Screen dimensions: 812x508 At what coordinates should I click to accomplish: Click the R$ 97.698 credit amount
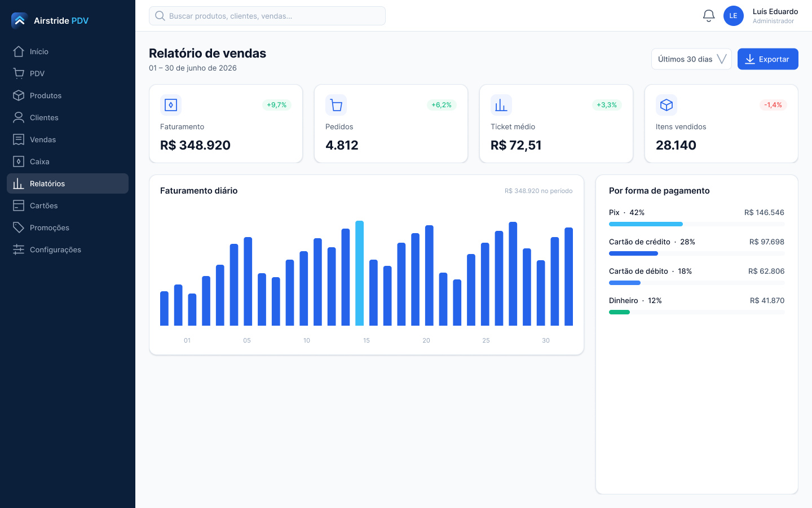pos(767,242)
